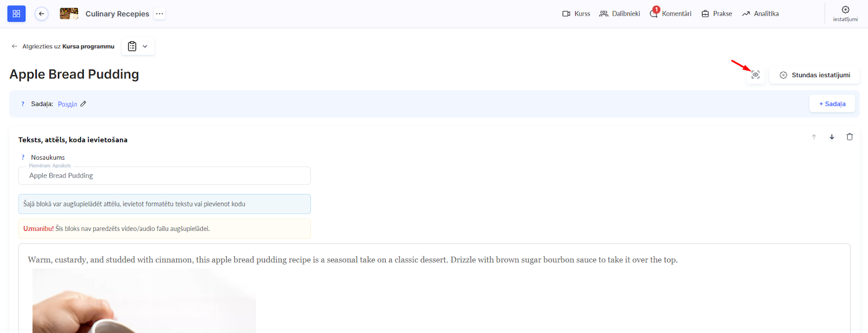
Task: Open Stundas iestatījumi button
Action: coord(814,75)
